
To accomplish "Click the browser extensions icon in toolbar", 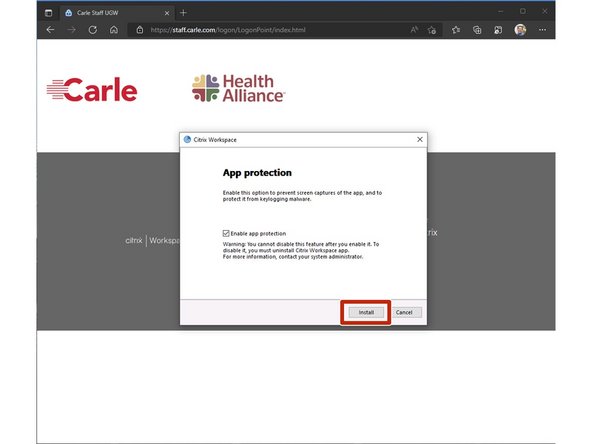I will [x=498, y=30].
